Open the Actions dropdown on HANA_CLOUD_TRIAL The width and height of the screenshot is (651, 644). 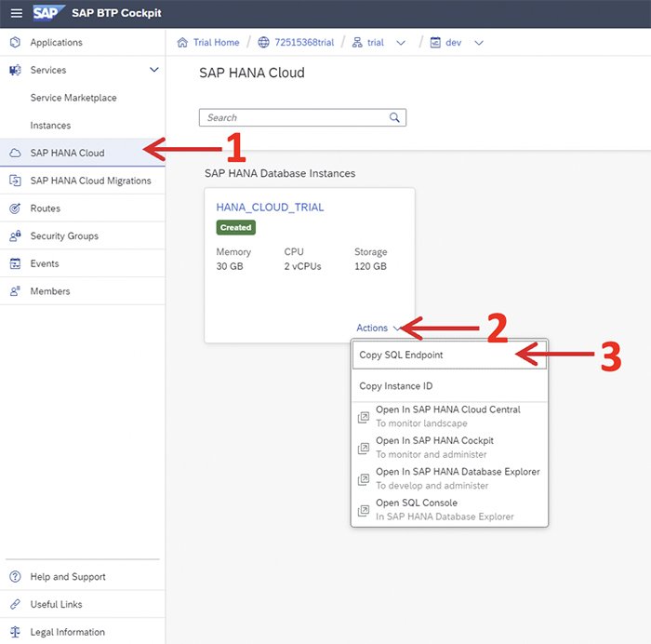click(378, 329)
